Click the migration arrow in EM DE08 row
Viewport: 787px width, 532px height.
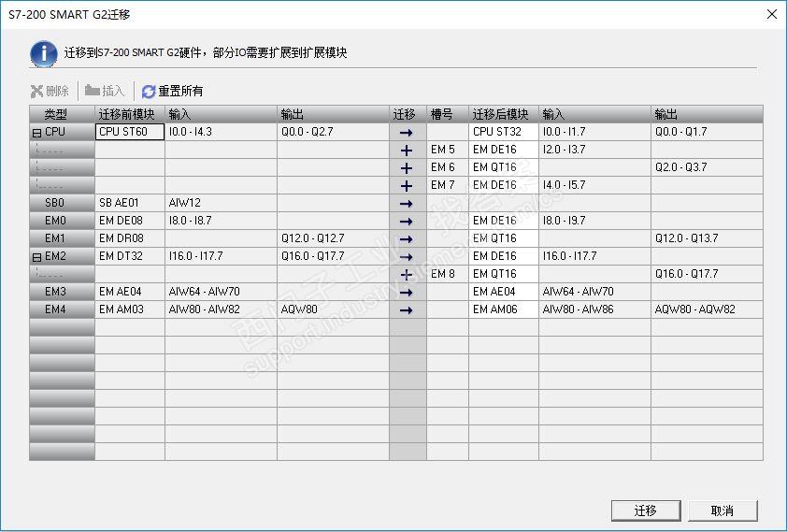[407, 222]
